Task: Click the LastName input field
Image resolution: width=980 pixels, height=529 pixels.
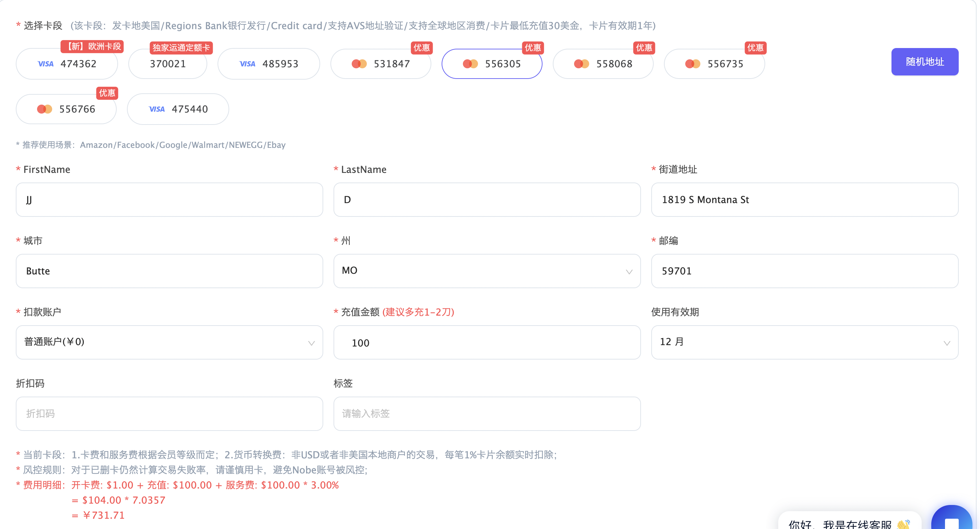Action: (x=487, y=200)
